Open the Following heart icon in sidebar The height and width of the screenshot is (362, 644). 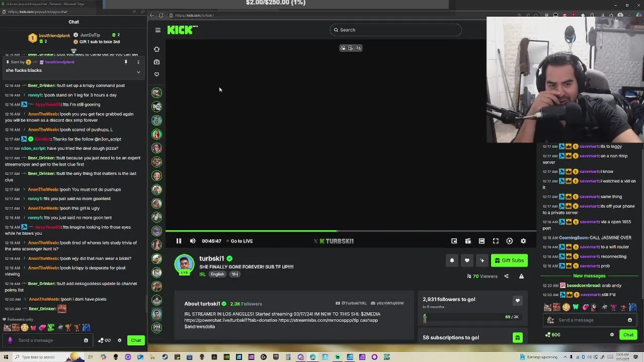tap(156, 74)
